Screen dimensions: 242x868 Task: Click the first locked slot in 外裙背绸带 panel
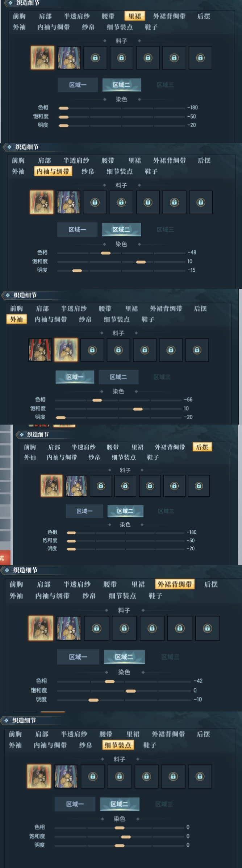tap(96, 628)
